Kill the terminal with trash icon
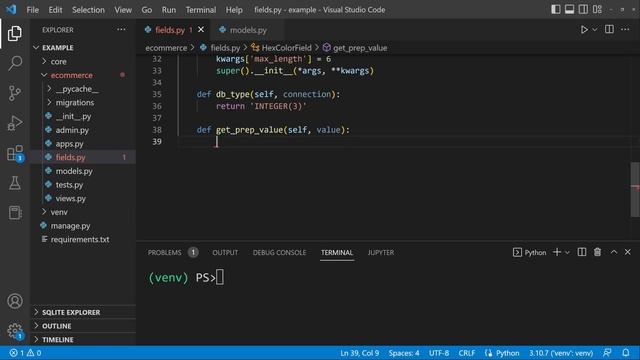The image size is (640, 360). (x=598, y=252)
